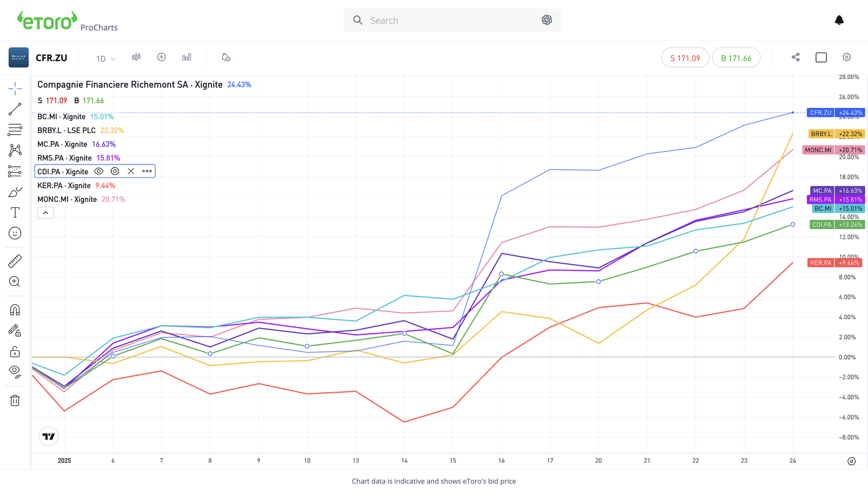Select the ruler measure tool
Viewport: 868px width, 492px height.
pyautogui.click(x=15, y=261)
